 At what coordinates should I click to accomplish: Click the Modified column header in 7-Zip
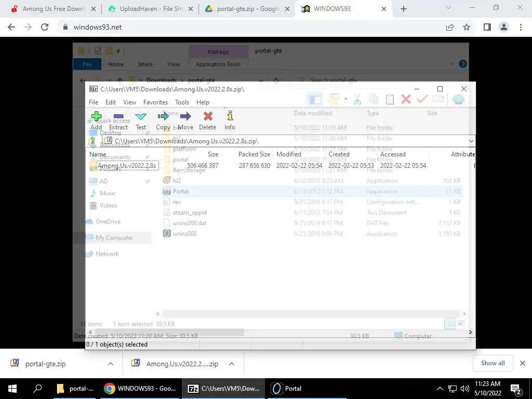[289, 154]
